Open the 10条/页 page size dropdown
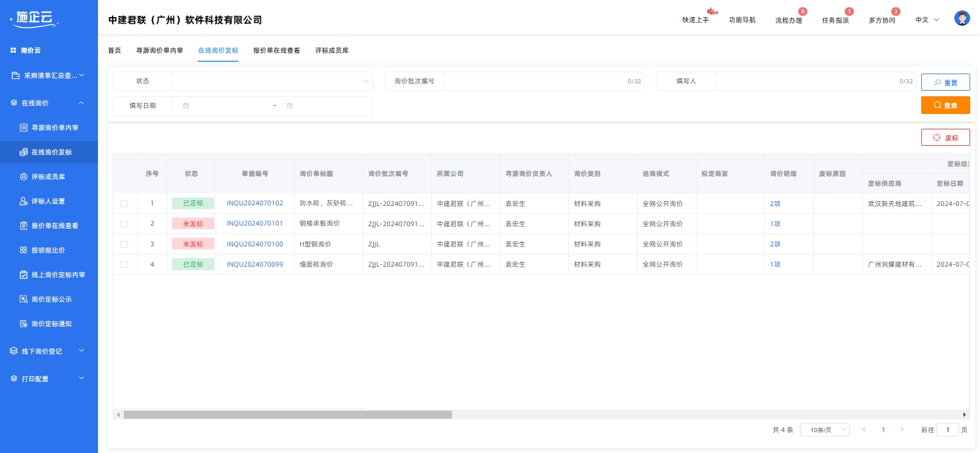 pyautogui.click(x=824, y=430)
